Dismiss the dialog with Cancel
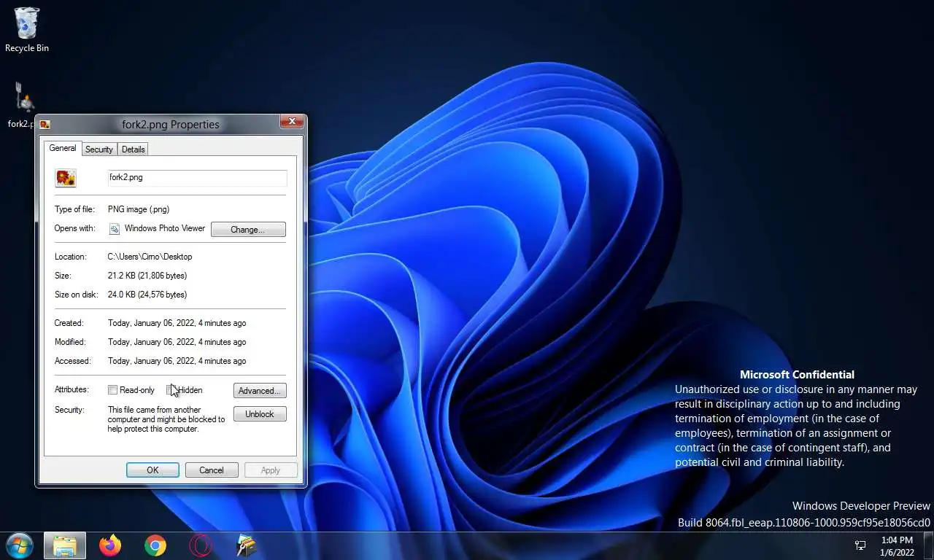934x560 pixels. pos(212,470)
